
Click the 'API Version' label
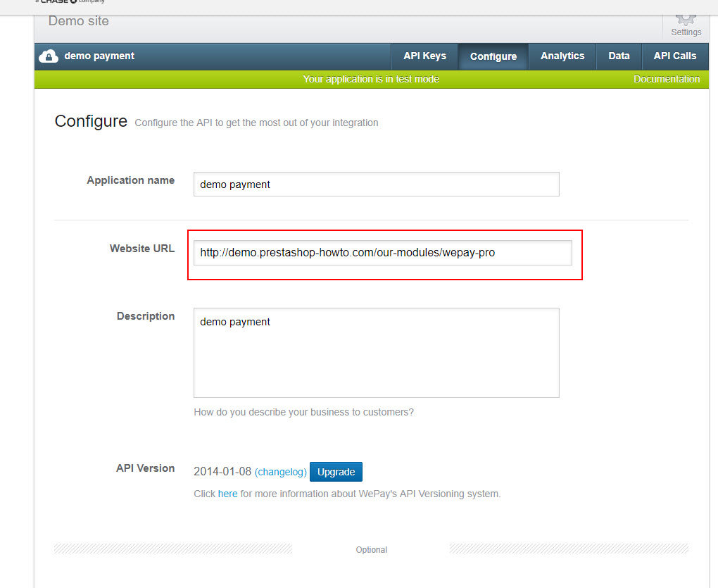[x=145, y=468]
